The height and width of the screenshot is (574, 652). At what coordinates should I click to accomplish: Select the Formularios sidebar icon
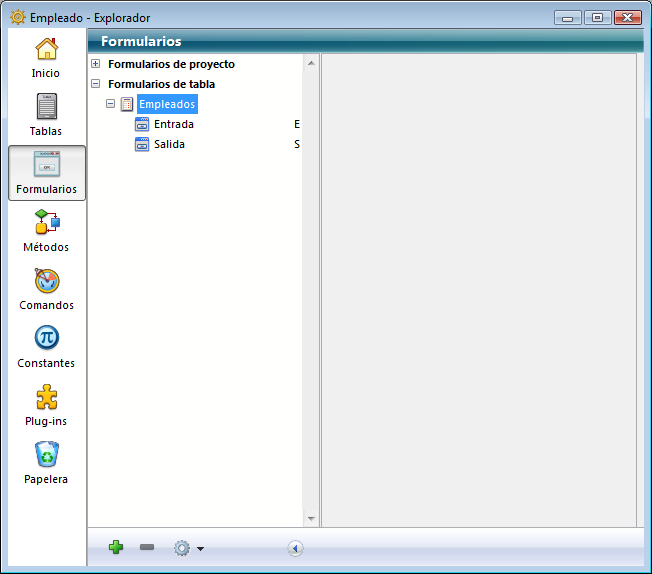click(46, 173)
